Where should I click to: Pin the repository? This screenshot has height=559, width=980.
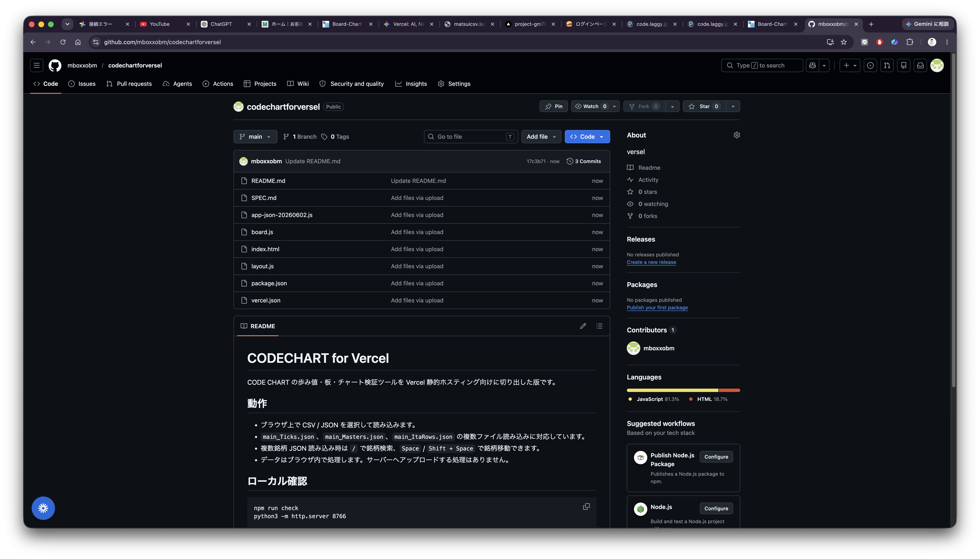click(554, 106)
